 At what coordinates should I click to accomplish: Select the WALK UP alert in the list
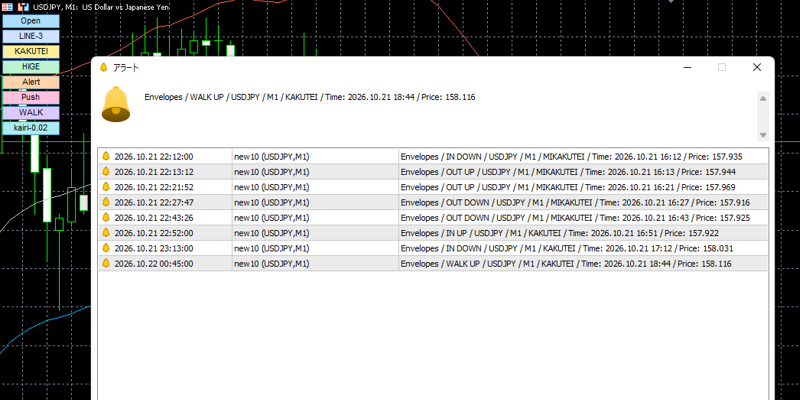coord(566,264)
